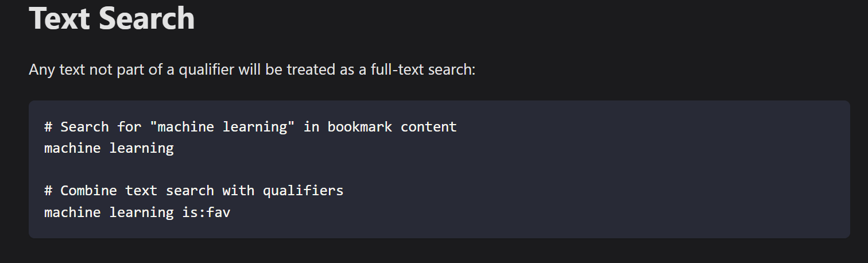Viewport: 868px width, 263px height.
Task: Click the "#" symbol starting the second comment
Action: coord(48,191)
